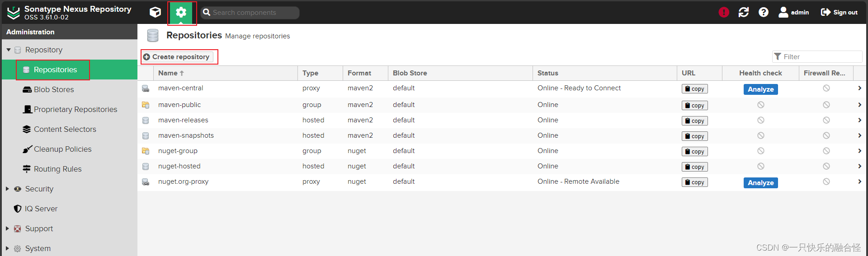This screenshot has height=256, width=868.
Task: Copy URL for maven-central
Action: tap(694, 89)
